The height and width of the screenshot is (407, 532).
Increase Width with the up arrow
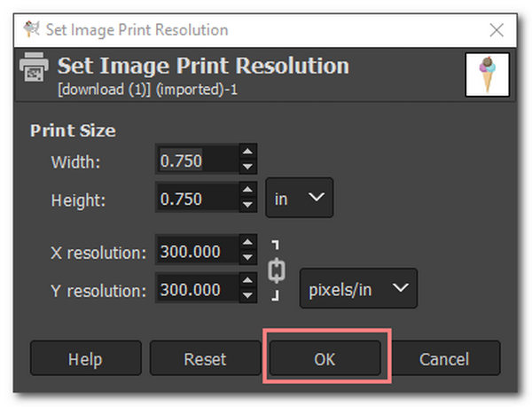248,152
